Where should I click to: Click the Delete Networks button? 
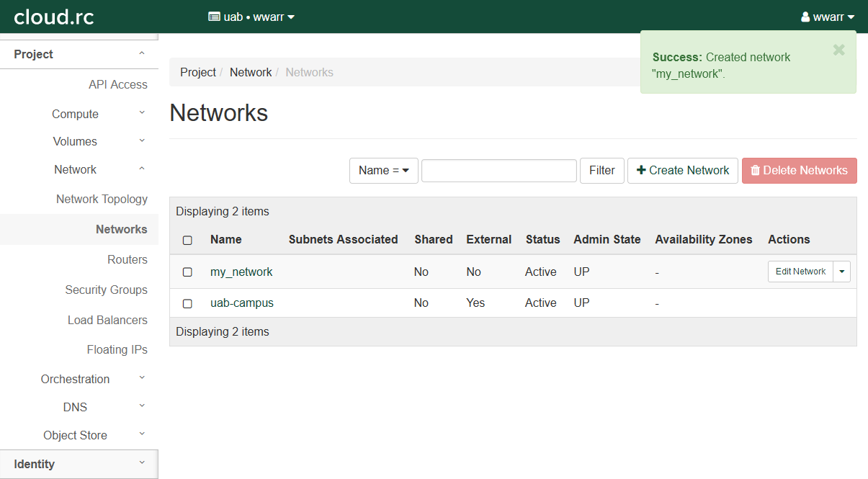pyautogui.click(x=799, y=171)
